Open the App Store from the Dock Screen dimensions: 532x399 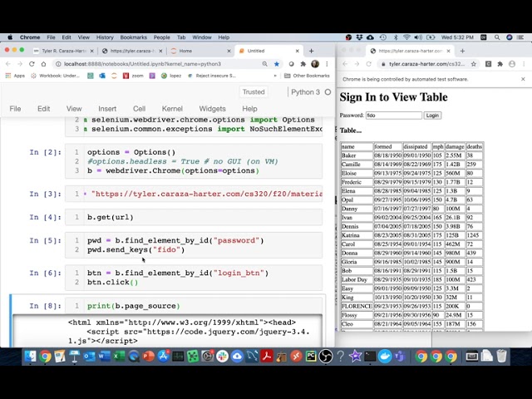[163, 357]
